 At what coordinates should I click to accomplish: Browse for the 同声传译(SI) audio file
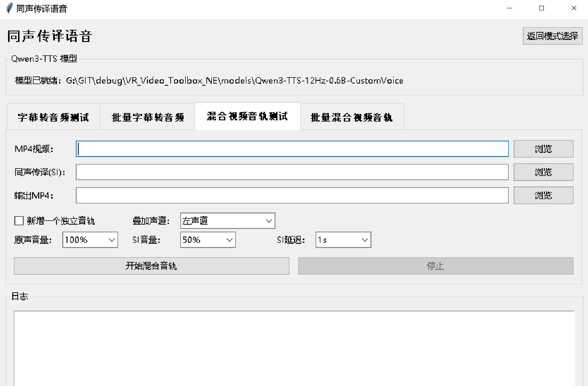pos(543,172)
